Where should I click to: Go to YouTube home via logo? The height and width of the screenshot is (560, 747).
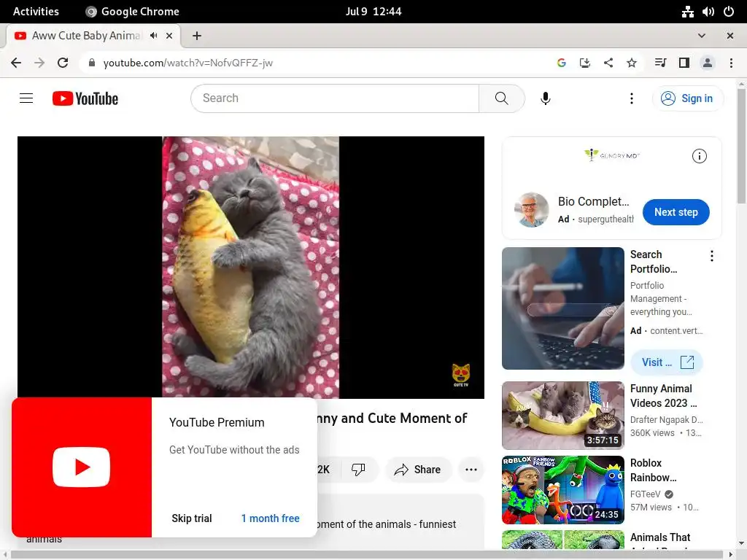point(85,98)
